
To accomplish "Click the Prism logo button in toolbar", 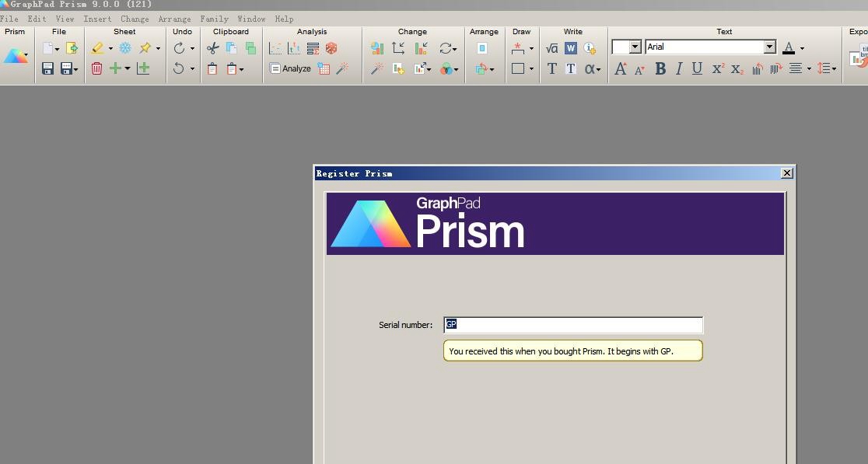I will 15,56.
